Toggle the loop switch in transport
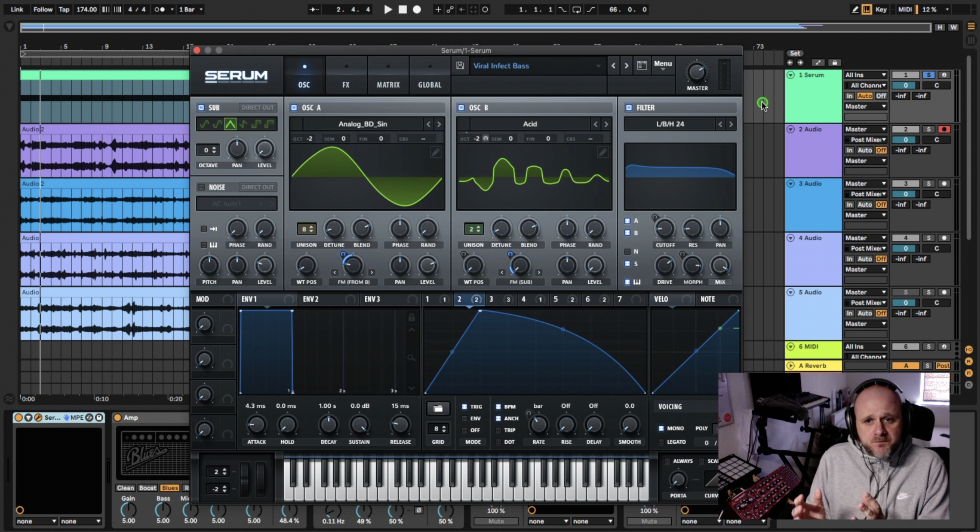This screenshot has height=532, width=980. point(576,10)
